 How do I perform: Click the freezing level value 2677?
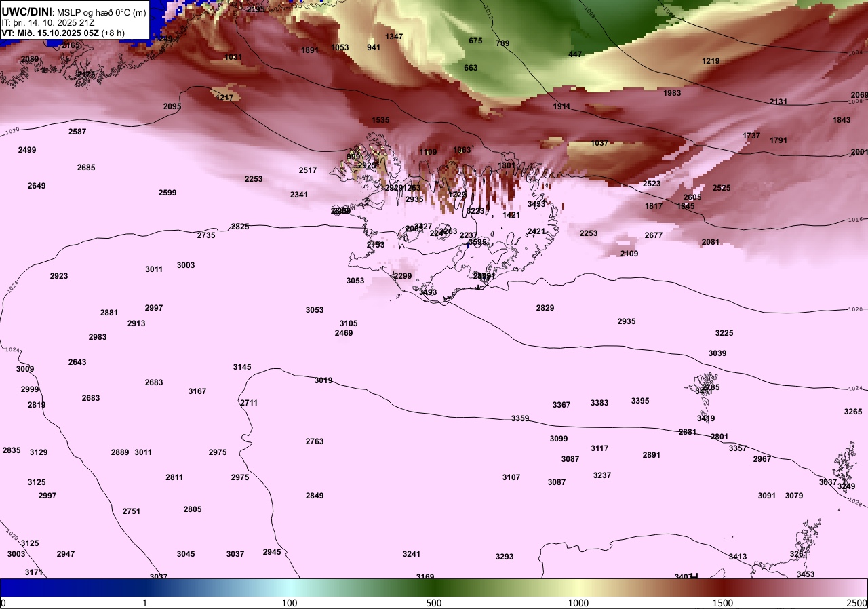point(654,235)
